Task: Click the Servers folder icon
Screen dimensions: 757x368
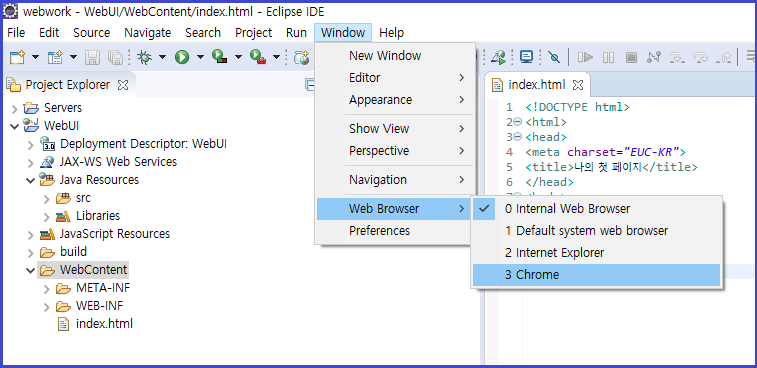Action: [31, 108]
